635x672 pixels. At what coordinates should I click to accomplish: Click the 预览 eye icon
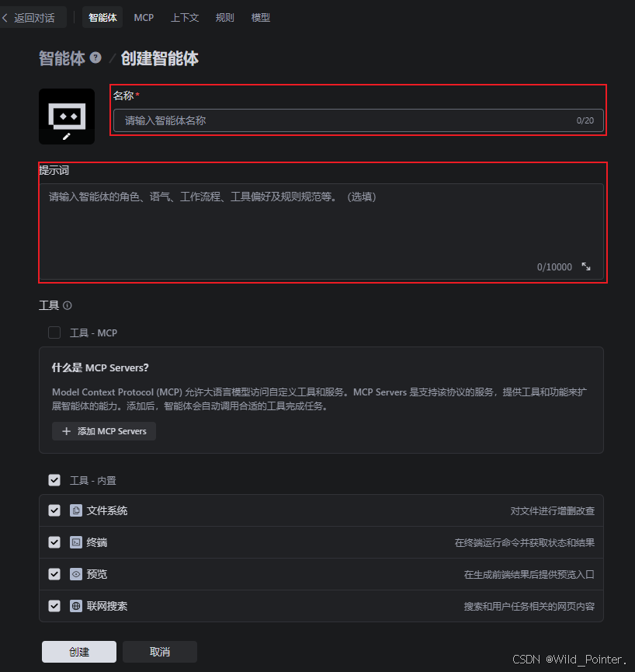(x=76, y=574)
